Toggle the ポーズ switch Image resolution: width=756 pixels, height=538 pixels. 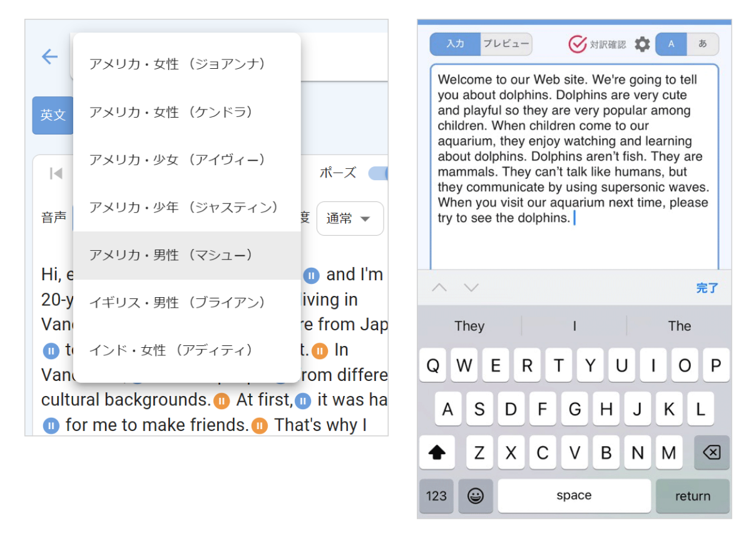(x=378, y=173)
